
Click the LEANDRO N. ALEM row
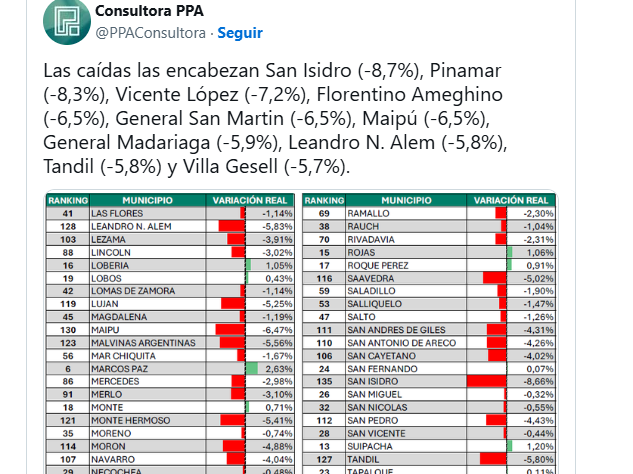170,227
